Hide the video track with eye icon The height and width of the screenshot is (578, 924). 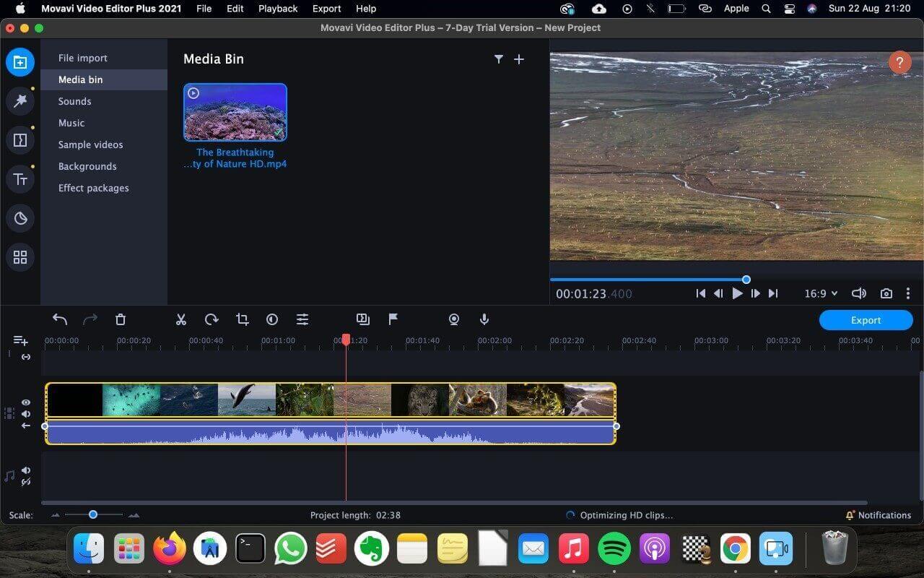[26, 402]
